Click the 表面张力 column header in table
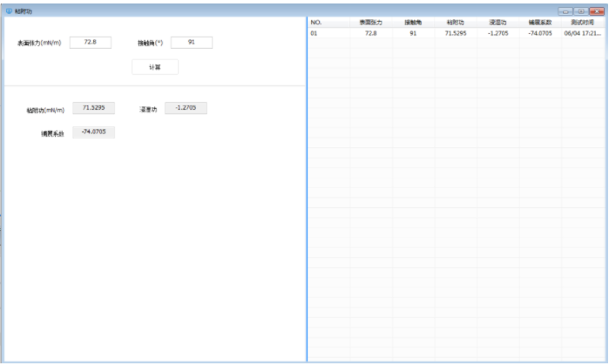 [370, 22]
